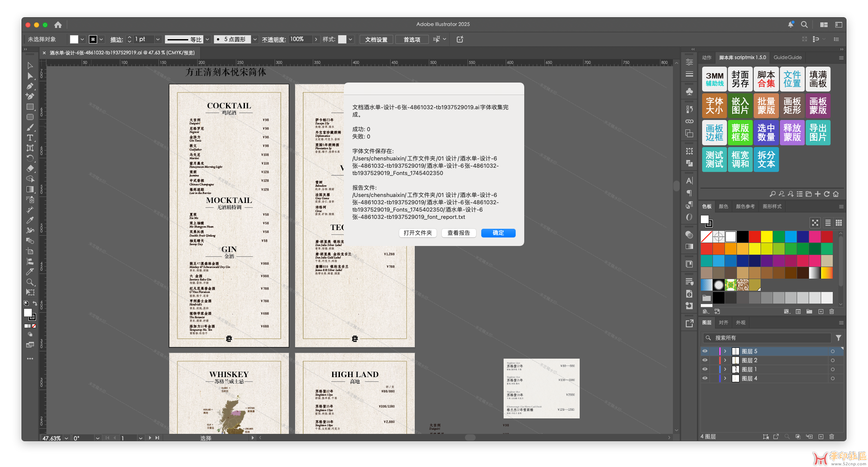Toggle target circle for 图层 2
This screenshot has height=467, width=868.
tap(833, 360)
